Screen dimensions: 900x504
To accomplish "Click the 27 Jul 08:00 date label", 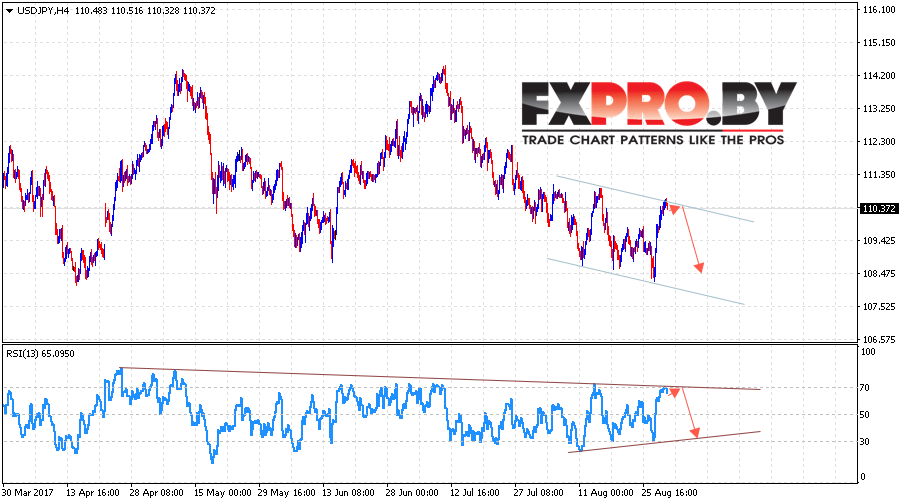I will [x=538, y=493].
